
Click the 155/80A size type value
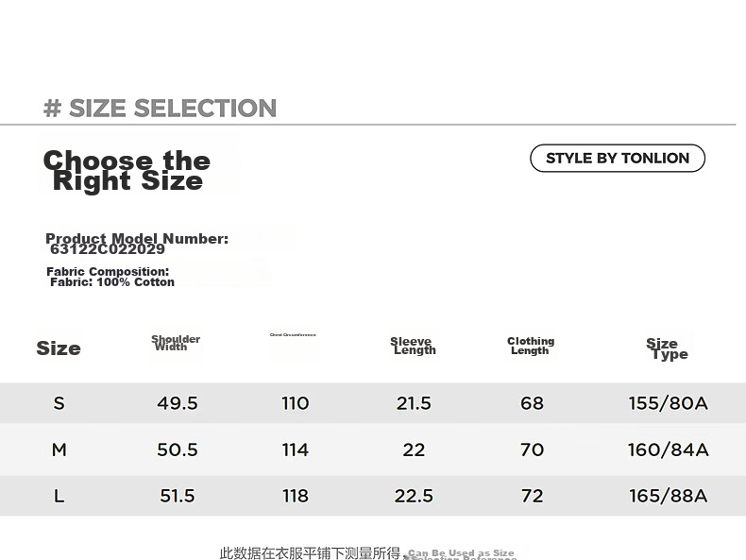[x=668, y=403]
